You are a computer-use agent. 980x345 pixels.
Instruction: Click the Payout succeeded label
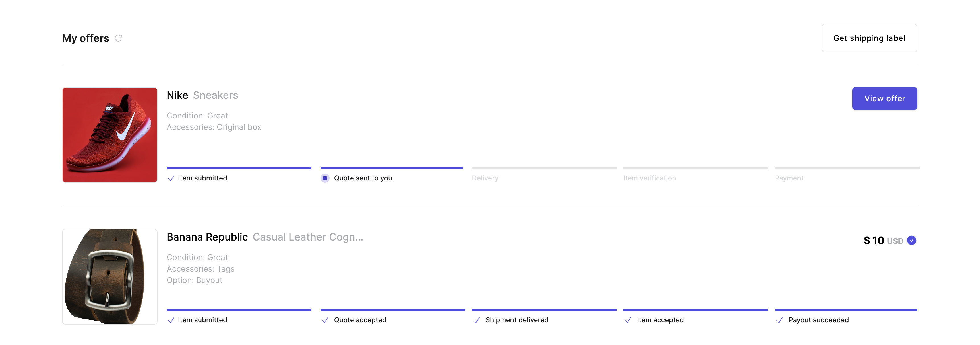[818, 320]
